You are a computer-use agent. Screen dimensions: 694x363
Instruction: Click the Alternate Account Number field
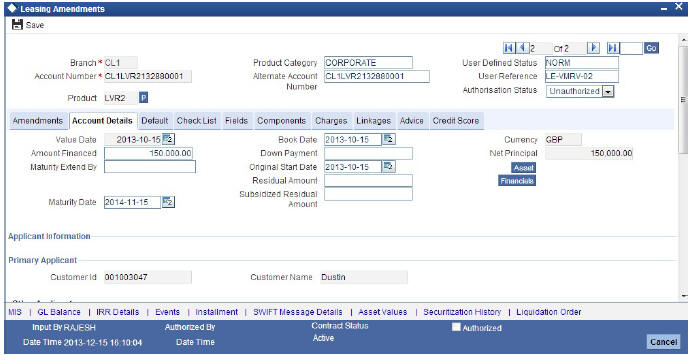377,76
